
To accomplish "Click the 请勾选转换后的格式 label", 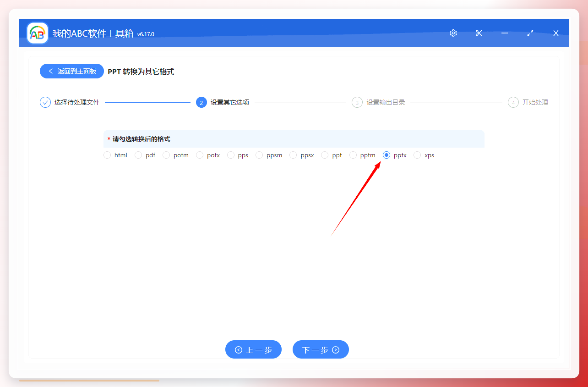I will 141,139.
